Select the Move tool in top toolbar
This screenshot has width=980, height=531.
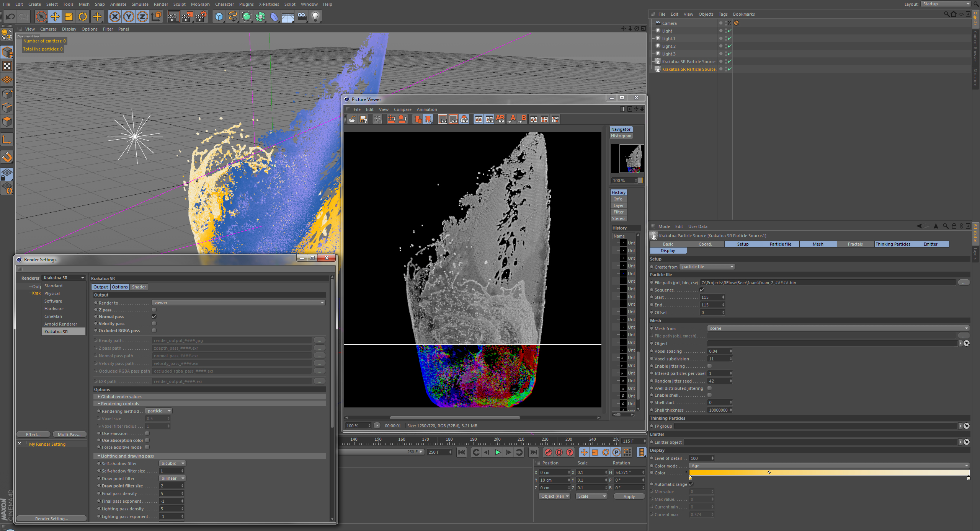click(55, 16)
